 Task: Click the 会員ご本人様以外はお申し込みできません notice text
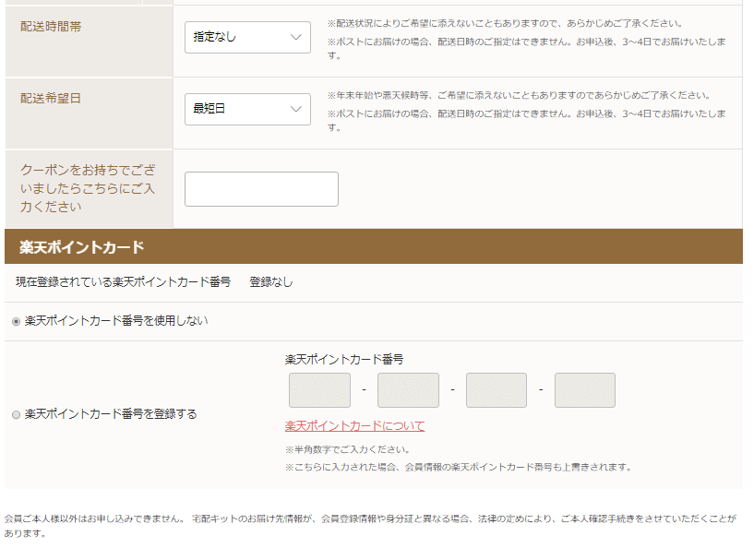tap(370, 526)
